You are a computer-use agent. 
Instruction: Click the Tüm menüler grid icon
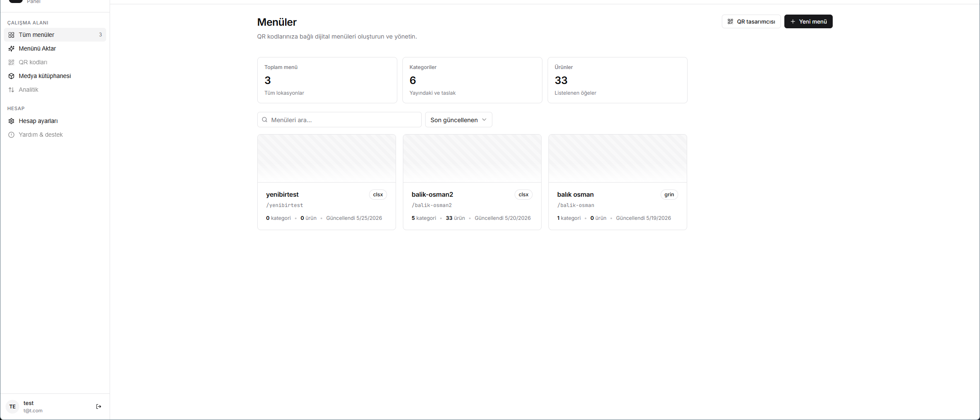12,35
